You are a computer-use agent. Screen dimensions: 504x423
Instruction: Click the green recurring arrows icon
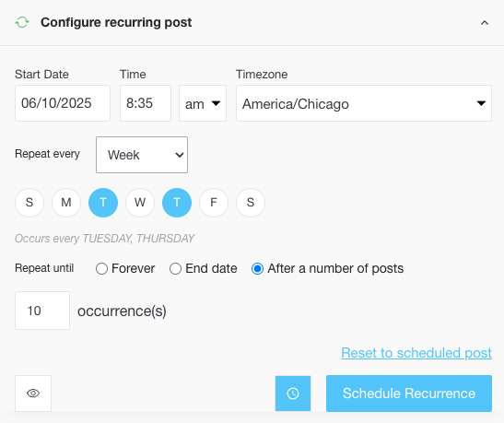pos(22,22)
